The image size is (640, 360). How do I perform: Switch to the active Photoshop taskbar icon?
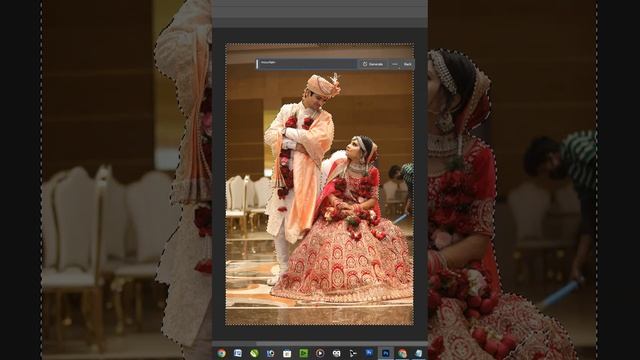tap(386, 353)
